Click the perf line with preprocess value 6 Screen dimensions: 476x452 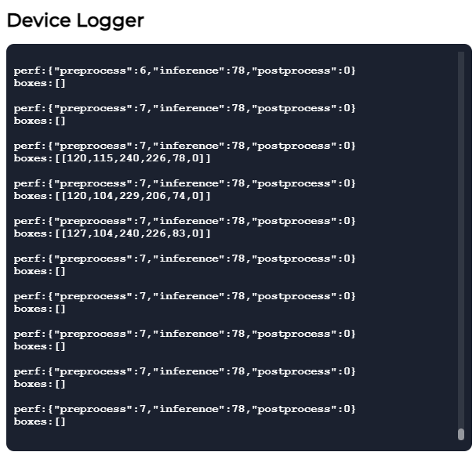point(184,71)
